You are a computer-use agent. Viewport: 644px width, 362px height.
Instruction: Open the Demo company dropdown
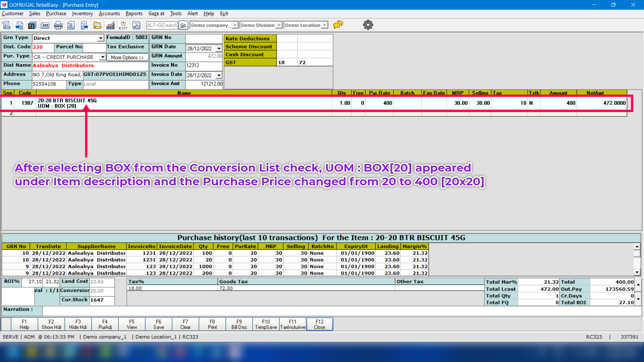235,25
